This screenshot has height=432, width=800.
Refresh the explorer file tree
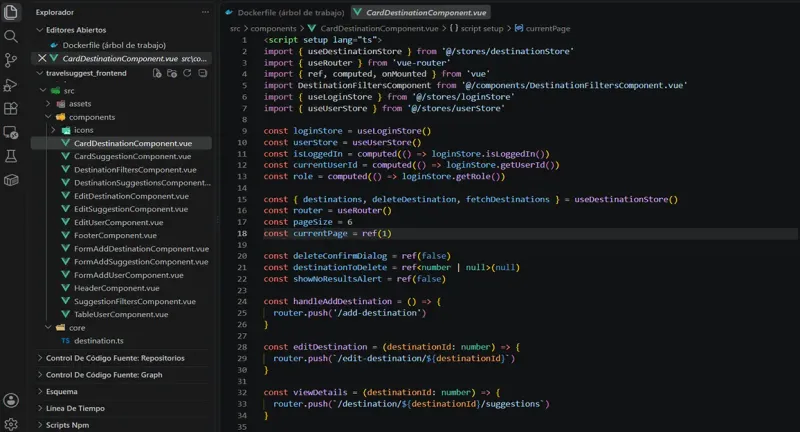click(187, 73)
